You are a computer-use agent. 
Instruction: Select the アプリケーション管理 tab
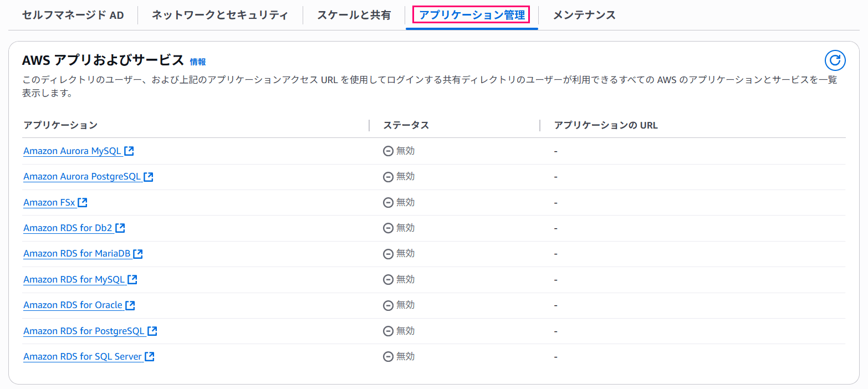[472, 15]
